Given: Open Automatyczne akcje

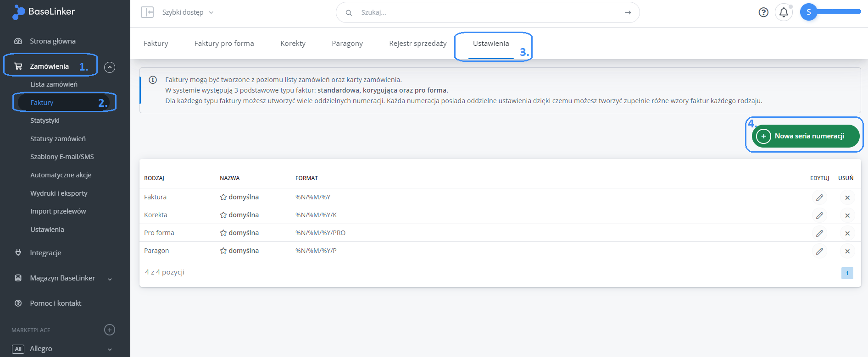Looking at the screenshot, I should 61,175.
